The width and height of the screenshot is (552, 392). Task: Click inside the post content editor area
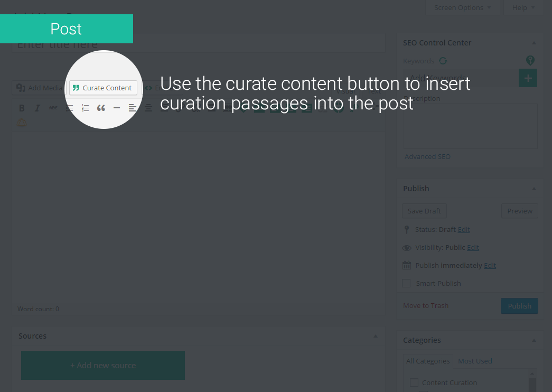[199, 217]
